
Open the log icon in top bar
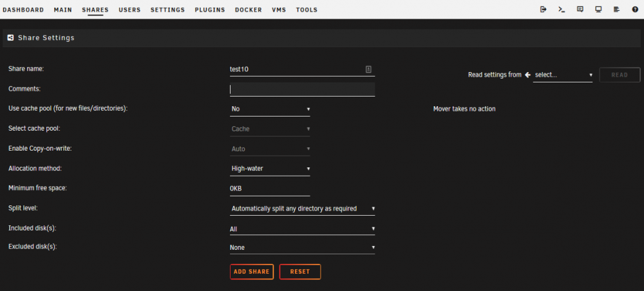(x=616, y=10)
